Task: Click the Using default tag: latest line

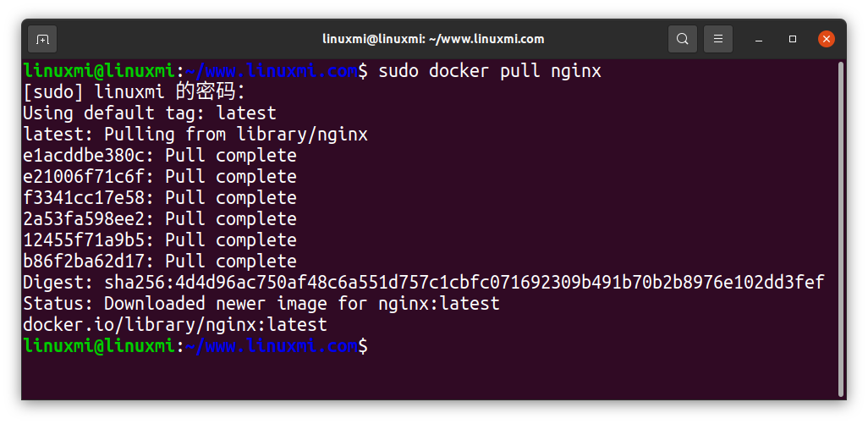Action: (x=149, y=113)
